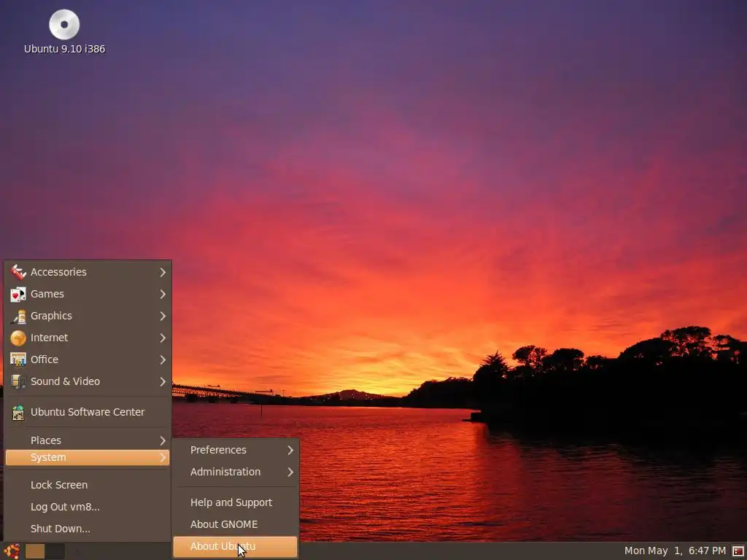Open the Sound & Video menu entry
The height and width of the screenshot is (560, 747).
pyautogui.click(x=88, y=381)
